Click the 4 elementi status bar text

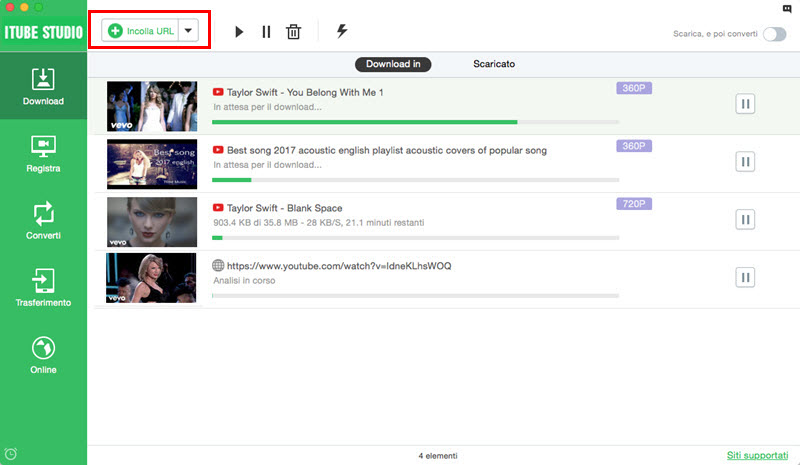click(x=438, y=456)
